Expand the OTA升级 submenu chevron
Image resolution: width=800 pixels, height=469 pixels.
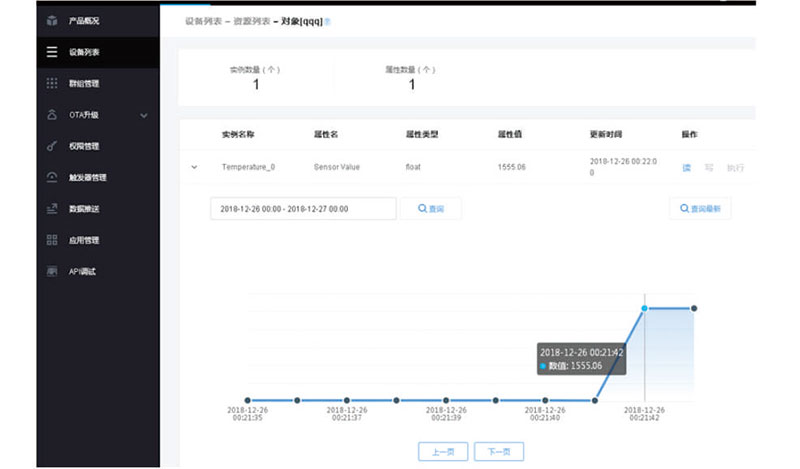pyautogui.click(x=144, y=115)
